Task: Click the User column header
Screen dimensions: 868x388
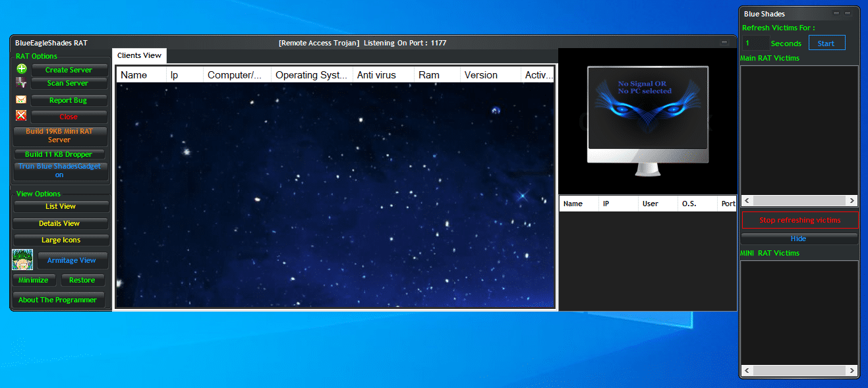Action: coord(658,204)
